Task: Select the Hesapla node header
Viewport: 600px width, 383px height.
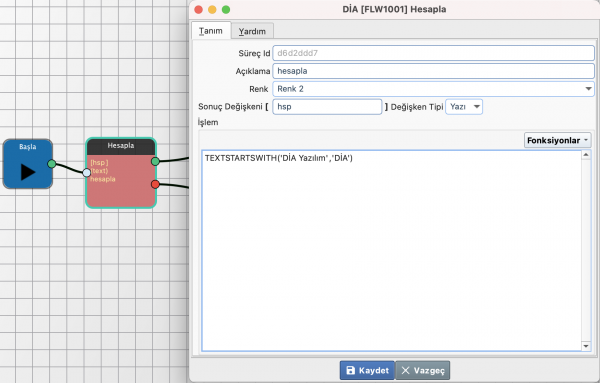Action: point(121,146)
